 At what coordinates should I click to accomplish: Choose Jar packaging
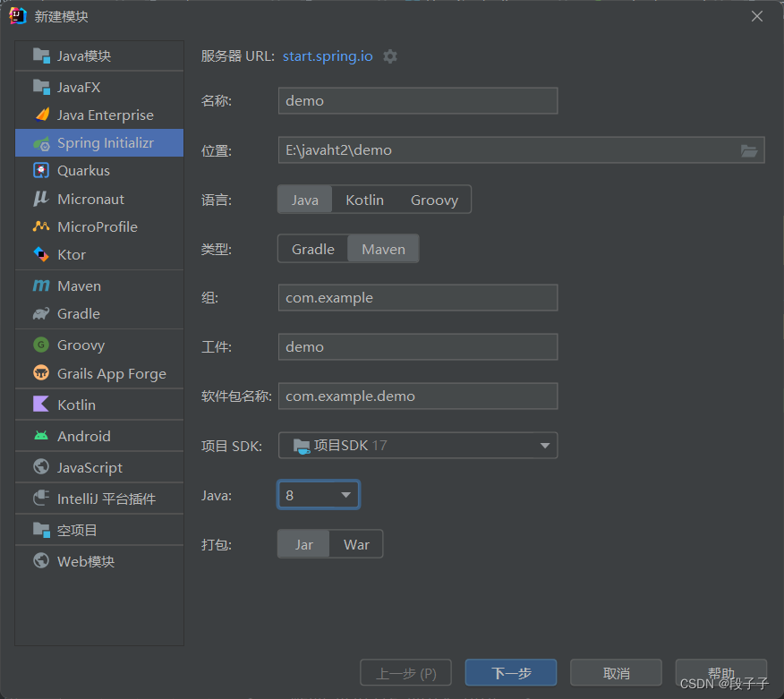(303, 544)
